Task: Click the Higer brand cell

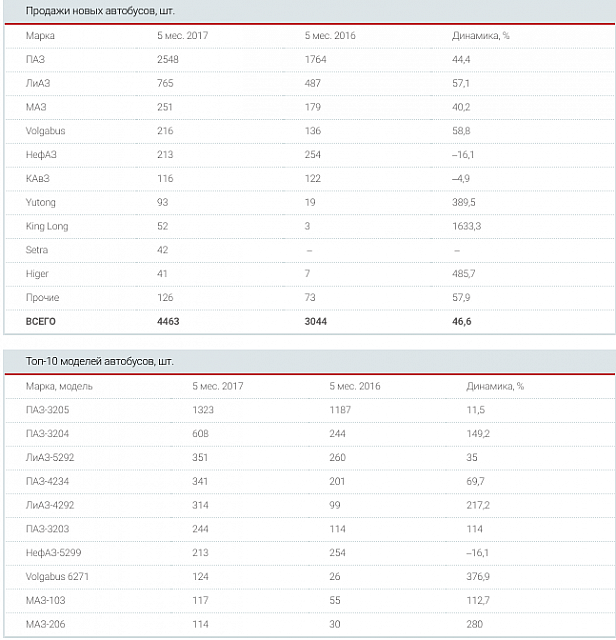Action: pos(37,274)
